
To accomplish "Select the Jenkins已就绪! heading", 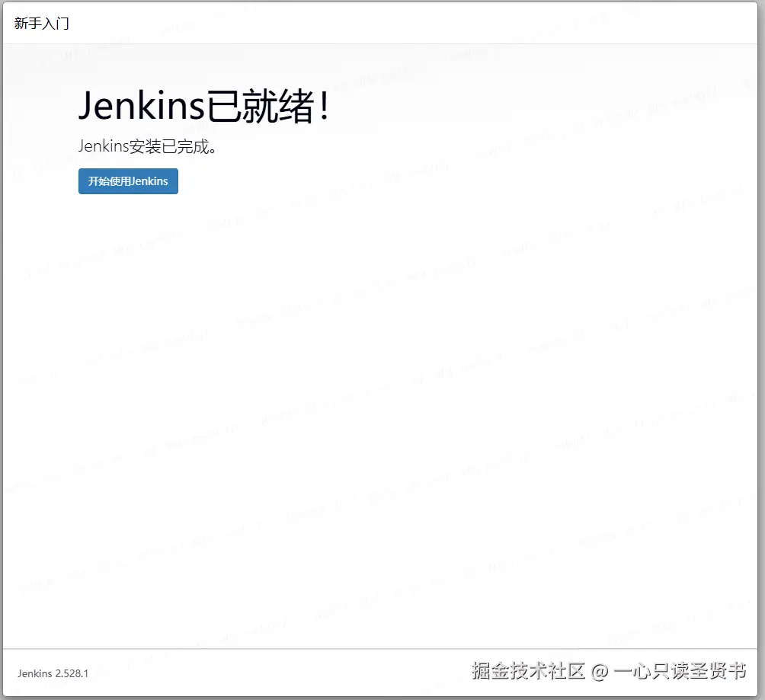I will point(204,106).
